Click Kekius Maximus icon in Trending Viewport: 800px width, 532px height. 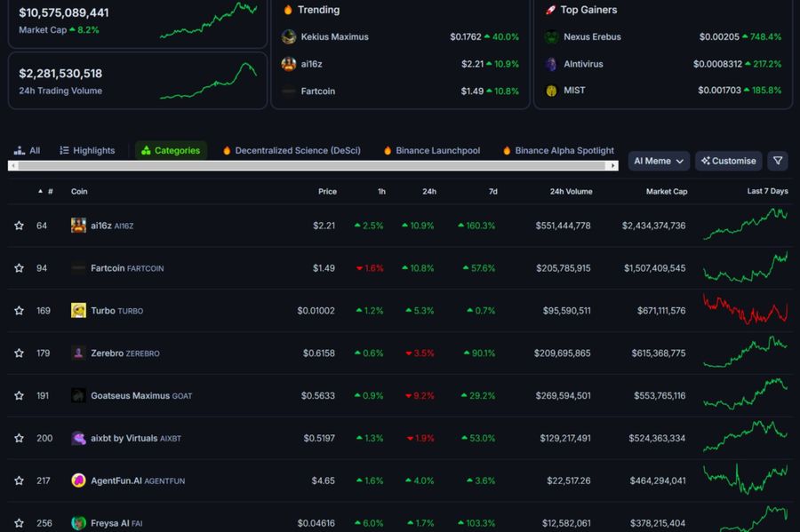[289, 36]
